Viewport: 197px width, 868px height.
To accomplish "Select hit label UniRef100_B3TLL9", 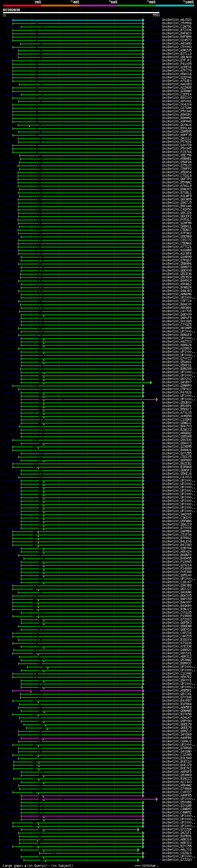I will coord(177,54).
